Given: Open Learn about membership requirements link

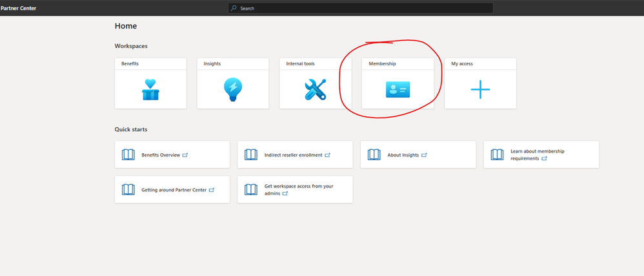Looking at the screenshot, I should (541, 154).
